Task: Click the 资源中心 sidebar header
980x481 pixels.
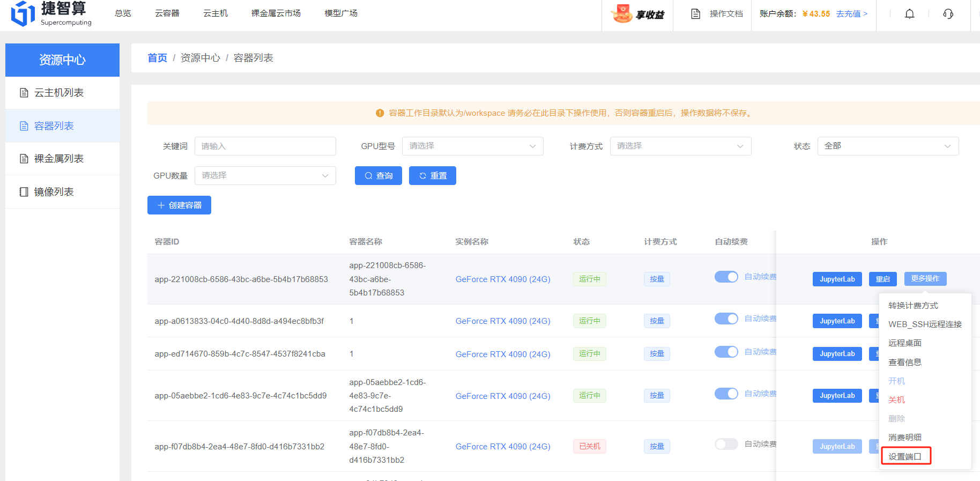Action: coord(62,60)
